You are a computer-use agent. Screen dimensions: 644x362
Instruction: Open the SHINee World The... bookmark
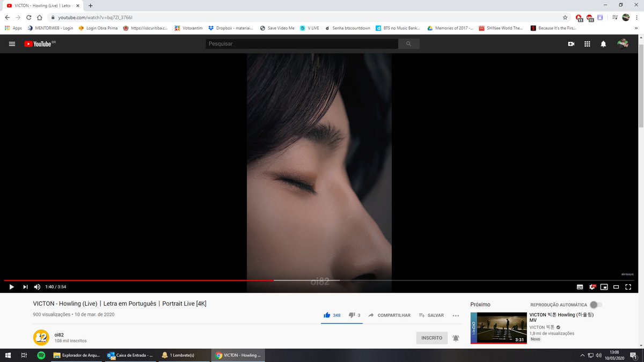pyautogui.click(x=501, y=28)
